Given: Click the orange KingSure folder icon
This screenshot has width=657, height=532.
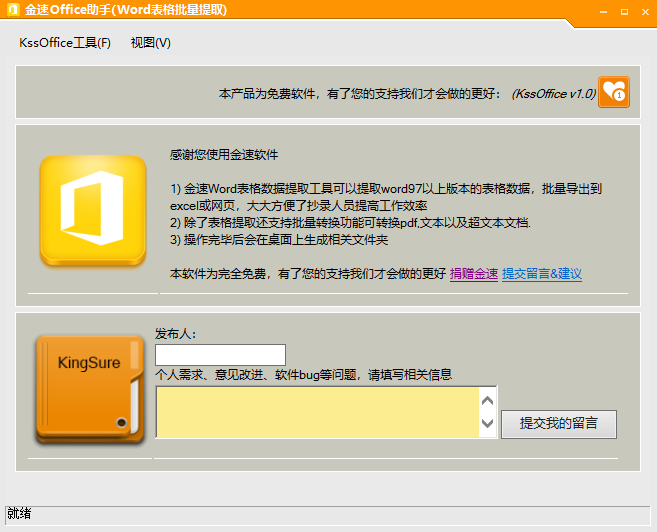Looking at the screenshot, I should 90,389.
